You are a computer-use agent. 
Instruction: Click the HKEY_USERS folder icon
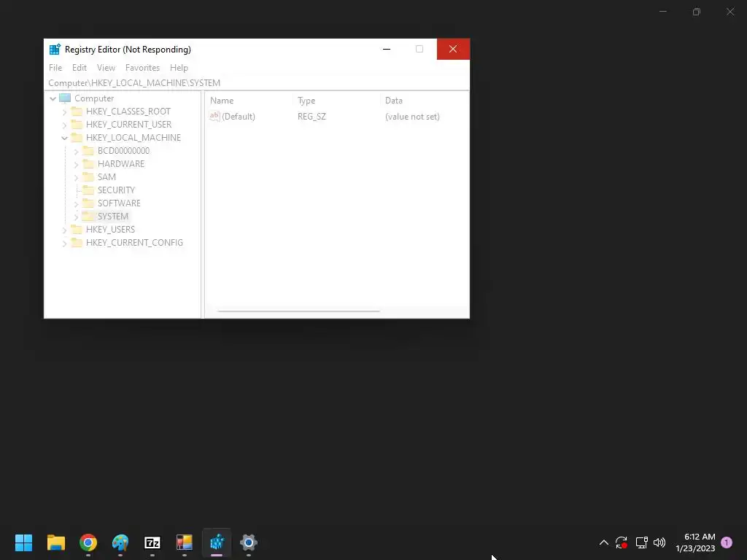(77, 229)
